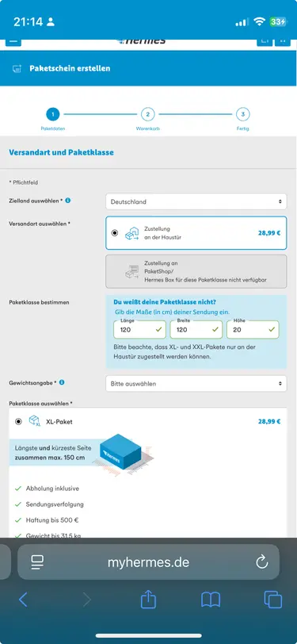Tap the info icon next to Zielland auswählen
This screenshot has width=297, height=644.
tap(67, 201)
